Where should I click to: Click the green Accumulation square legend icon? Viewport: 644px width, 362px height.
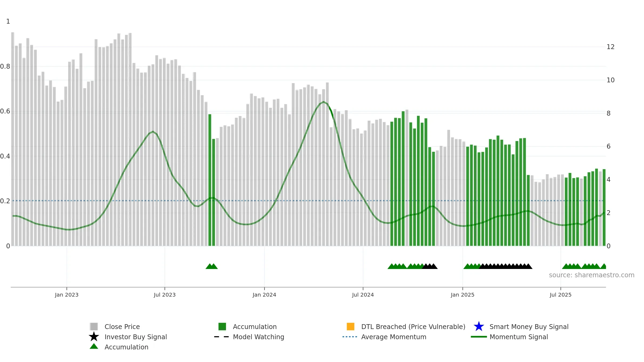point(222,327)
